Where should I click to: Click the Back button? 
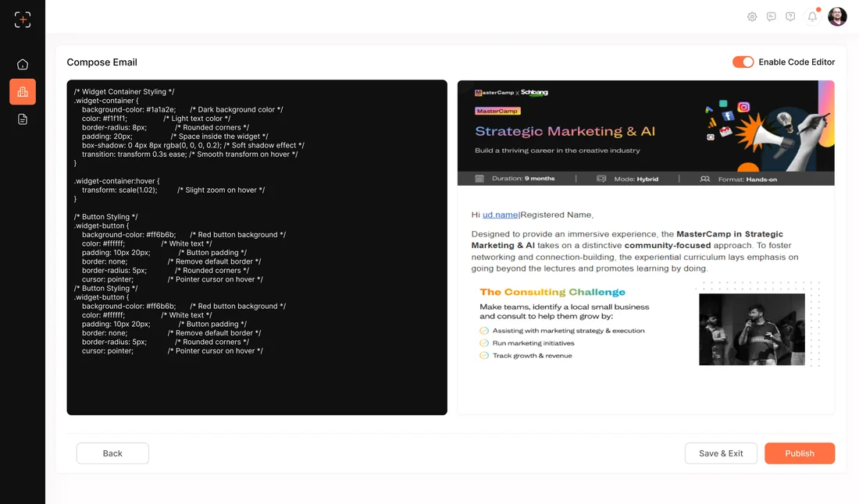pos(112,453)
